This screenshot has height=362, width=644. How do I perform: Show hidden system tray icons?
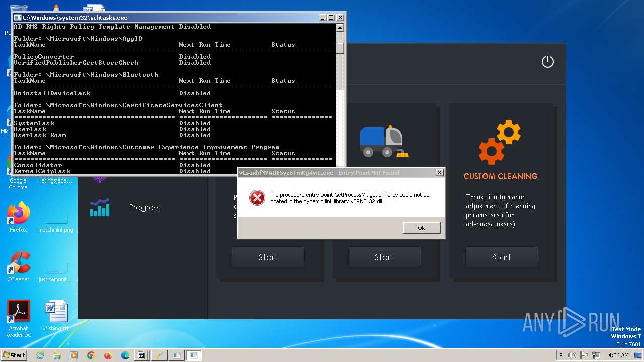(x=561, y=355)
